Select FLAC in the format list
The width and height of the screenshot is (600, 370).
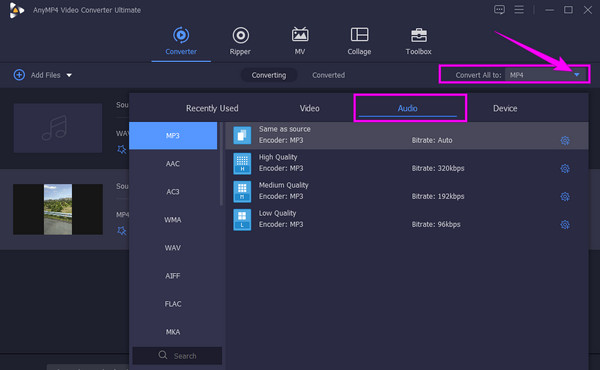(x=173, y=304)
